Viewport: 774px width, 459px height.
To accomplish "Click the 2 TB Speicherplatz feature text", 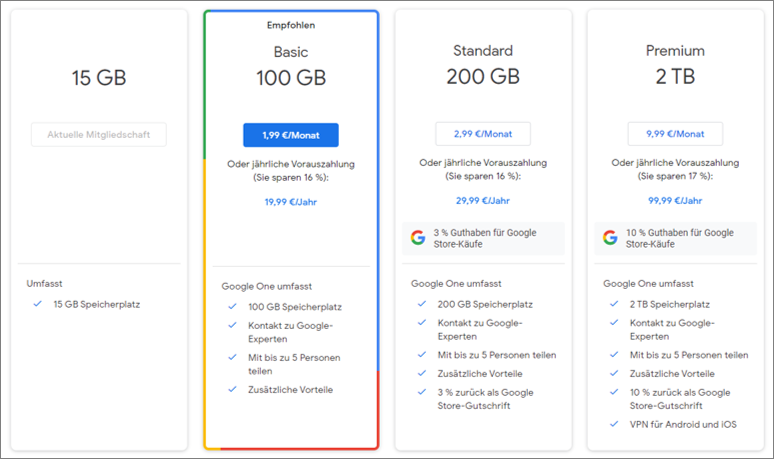I will [x=669, y=305].
